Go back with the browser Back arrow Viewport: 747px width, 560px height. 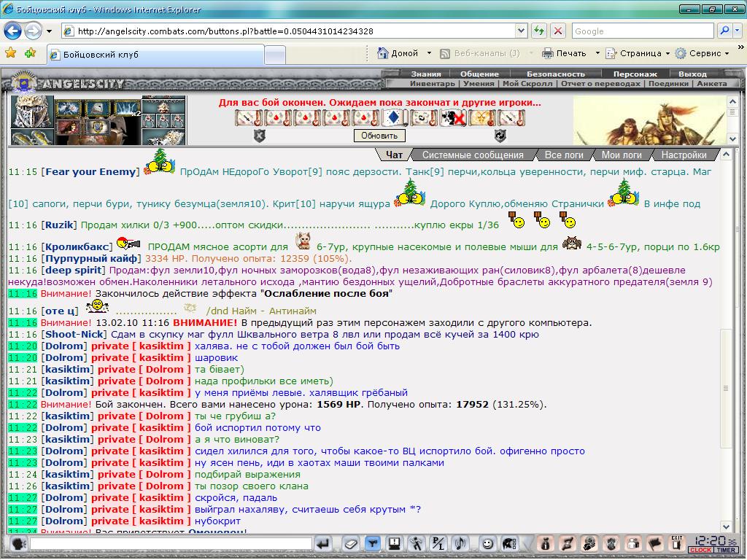tap(13, 31)
